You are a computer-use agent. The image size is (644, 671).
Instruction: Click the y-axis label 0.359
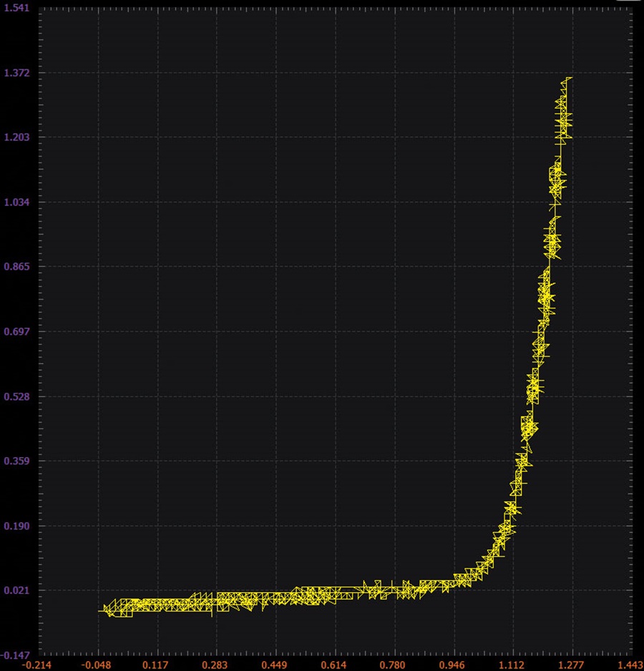[16, 461]
